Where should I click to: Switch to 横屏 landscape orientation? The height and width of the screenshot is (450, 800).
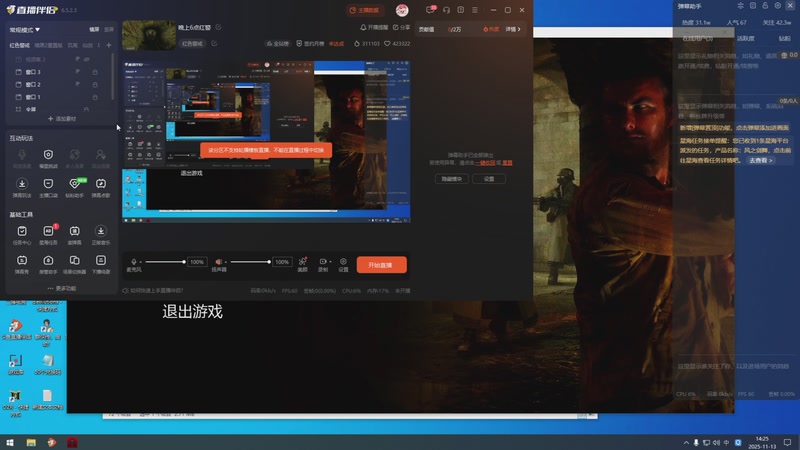pos(94,30)
